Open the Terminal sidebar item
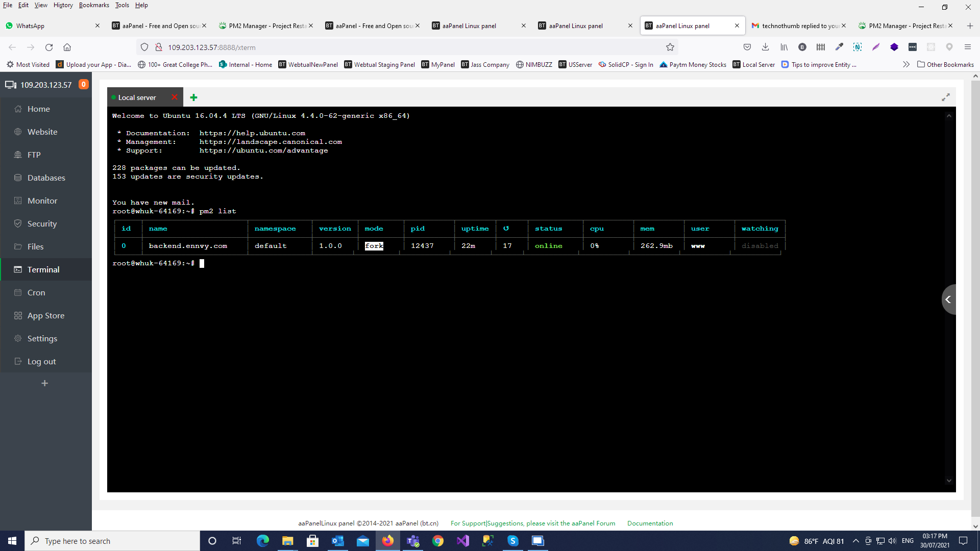Viewport: 980px width, 551px height. (x=43, y=269)
